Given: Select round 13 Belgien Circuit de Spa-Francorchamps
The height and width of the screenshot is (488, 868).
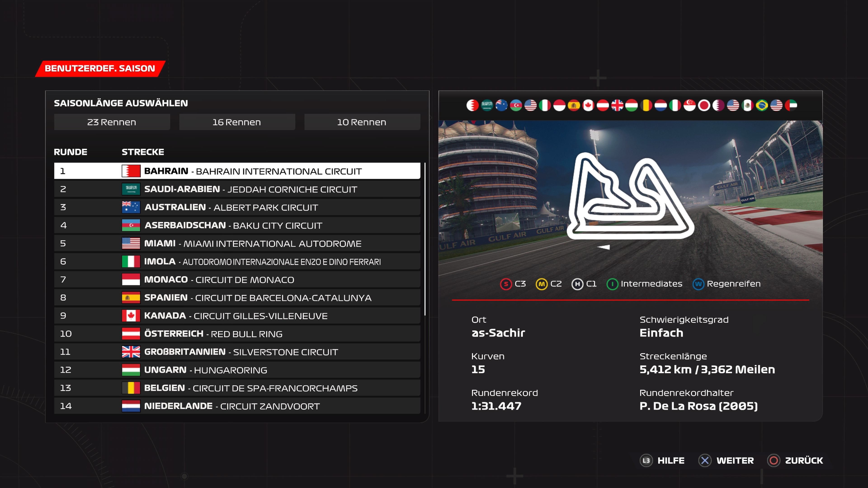Looking at the screenshot, I should (x=237, y=388).
